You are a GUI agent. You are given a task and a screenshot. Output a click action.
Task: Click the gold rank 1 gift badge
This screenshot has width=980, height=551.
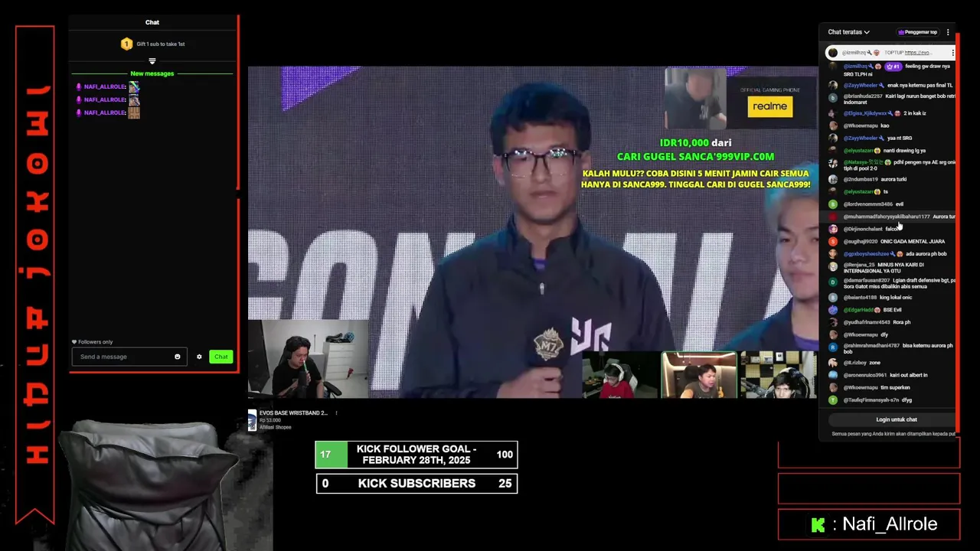[127, 44]
